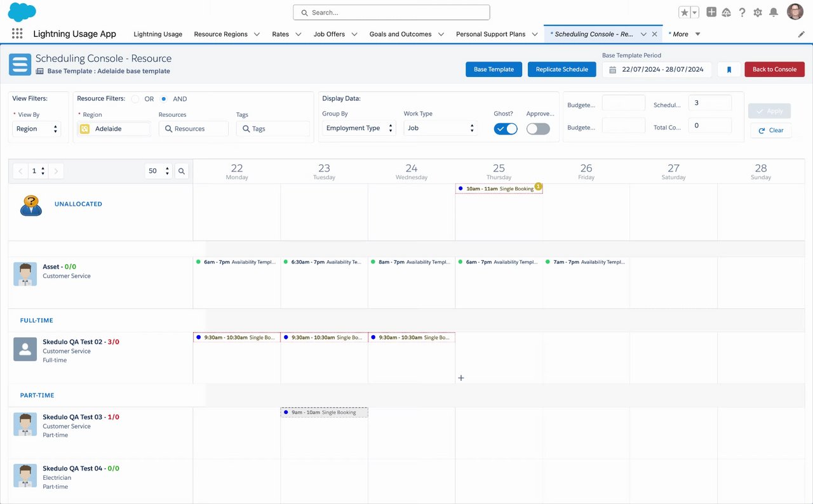
Task: Open the More tabs menu
Action: 685,34
